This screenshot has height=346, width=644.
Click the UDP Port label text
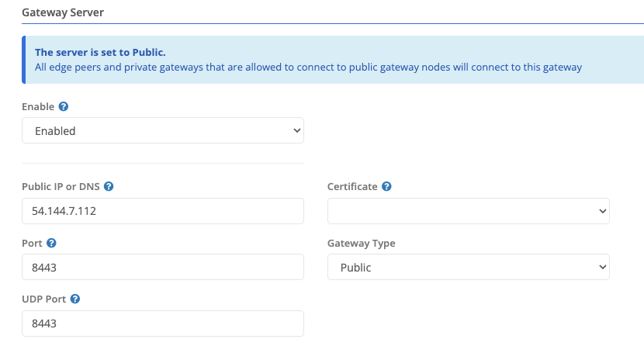[x=44, y=299]
